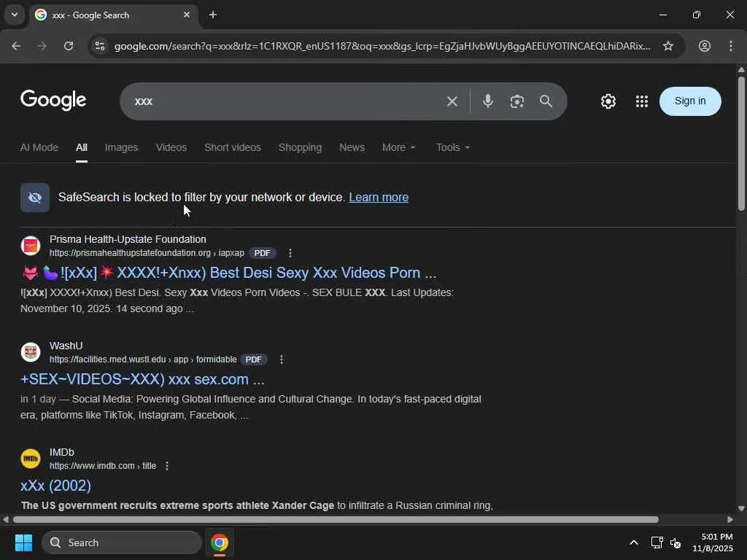Open Prisma Health result options menu
Screen dimensions: 747x560
[x=290, y=253]
